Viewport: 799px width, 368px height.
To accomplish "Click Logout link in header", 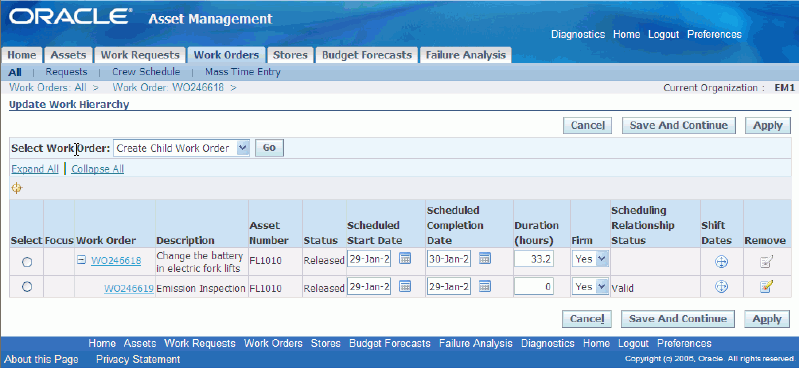I will click(x=663, y=35).
